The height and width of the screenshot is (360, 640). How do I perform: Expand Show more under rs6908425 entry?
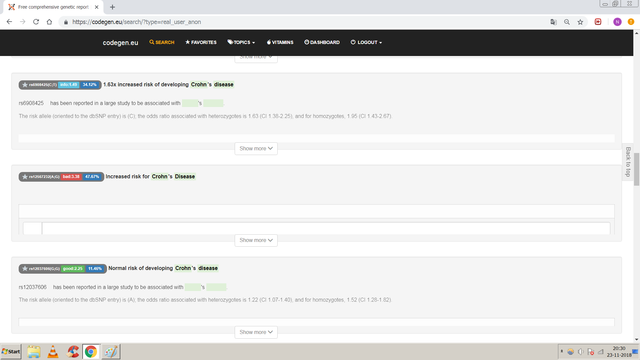point(256,149)
